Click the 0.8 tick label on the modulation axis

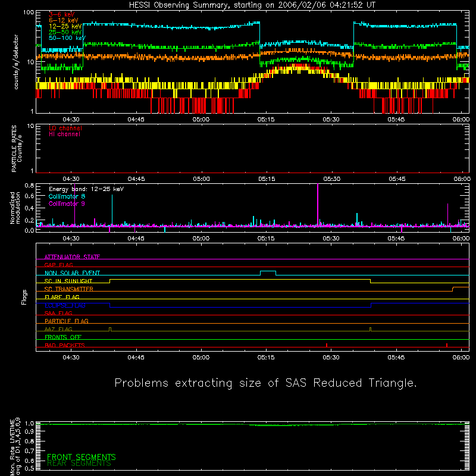coord(29,186)
